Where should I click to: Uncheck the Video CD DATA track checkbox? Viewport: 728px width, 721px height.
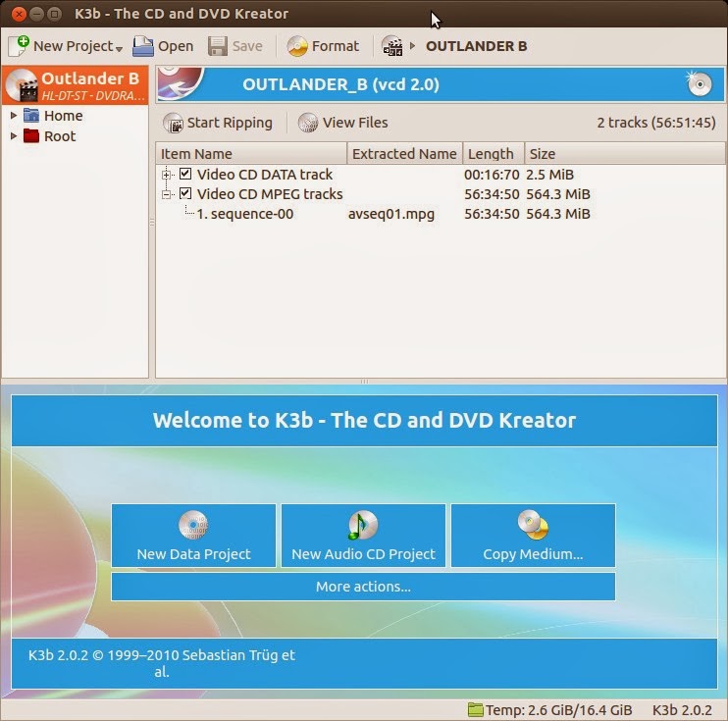[185, 174]
